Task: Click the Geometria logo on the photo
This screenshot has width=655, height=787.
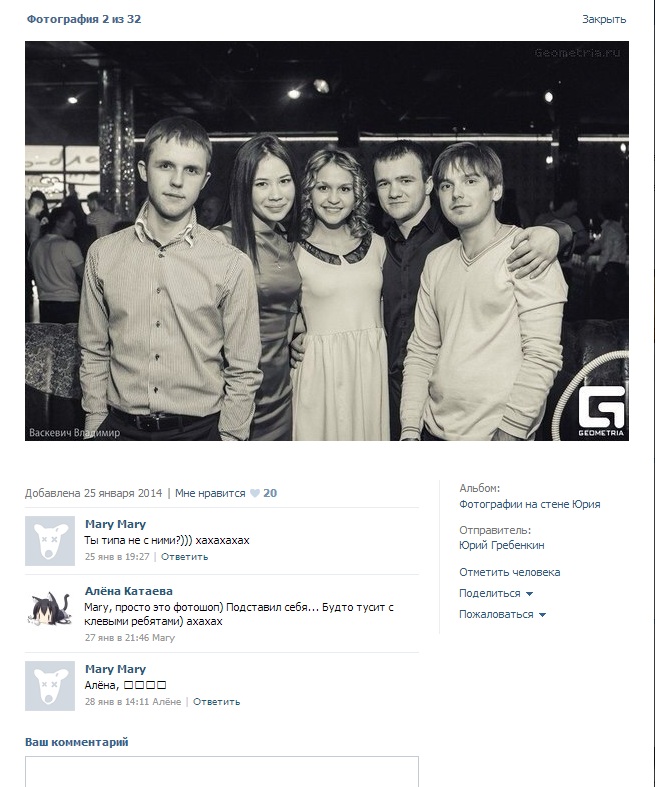Action: (601, 411)
